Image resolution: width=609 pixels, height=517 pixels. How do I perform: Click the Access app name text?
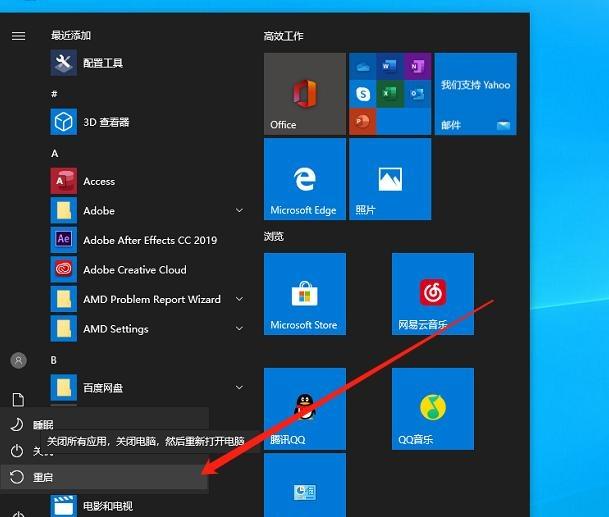coord(99,181)
